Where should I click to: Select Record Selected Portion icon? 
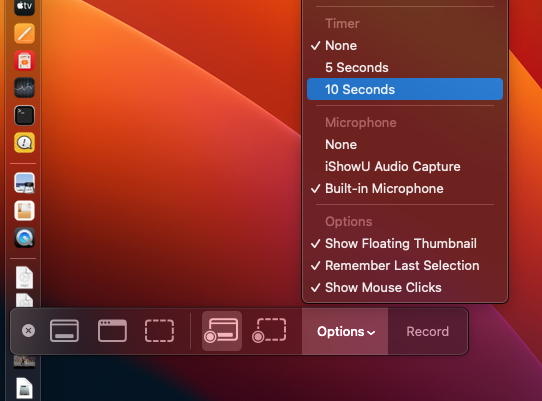click(x=269, y=331)
